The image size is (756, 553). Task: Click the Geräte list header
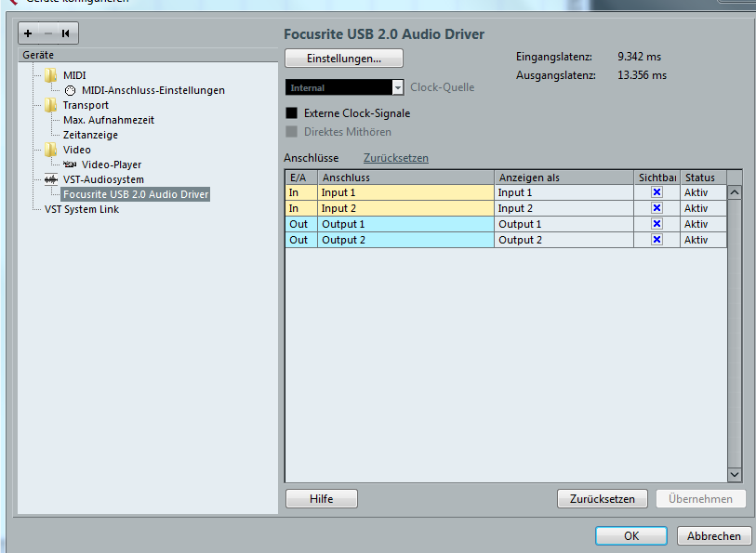pos(148,55)
